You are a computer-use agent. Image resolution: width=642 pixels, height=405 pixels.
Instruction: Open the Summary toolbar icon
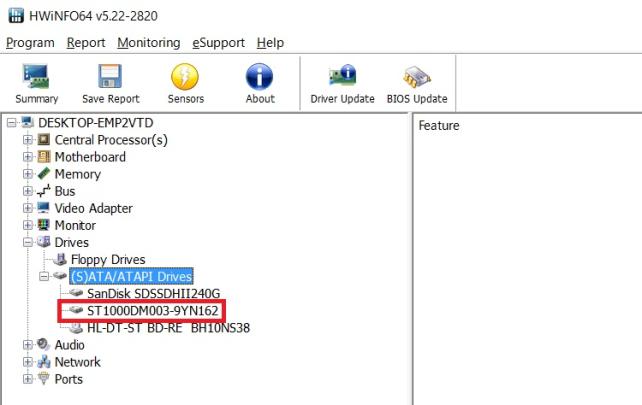point(36,77)
